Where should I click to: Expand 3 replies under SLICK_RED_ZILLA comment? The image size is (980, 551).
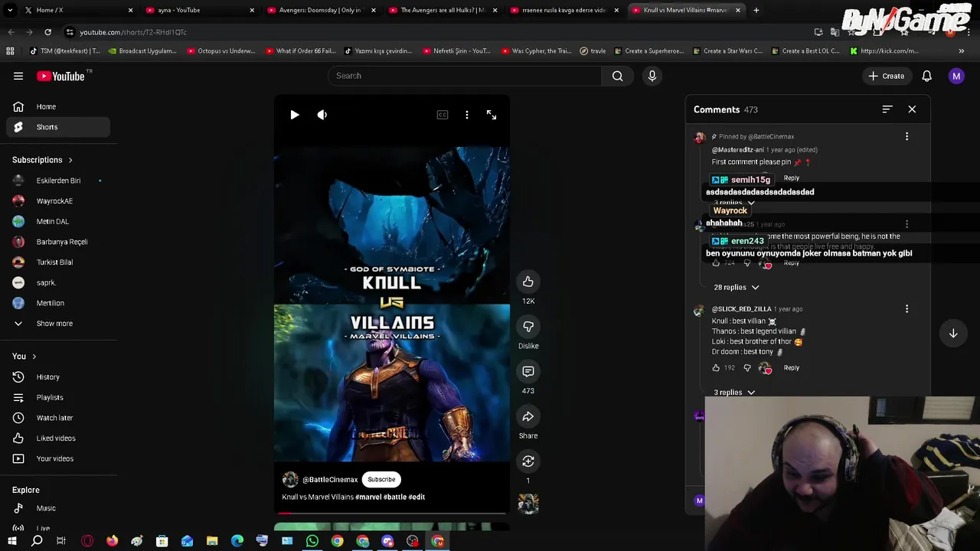click(x=734, y=393)
